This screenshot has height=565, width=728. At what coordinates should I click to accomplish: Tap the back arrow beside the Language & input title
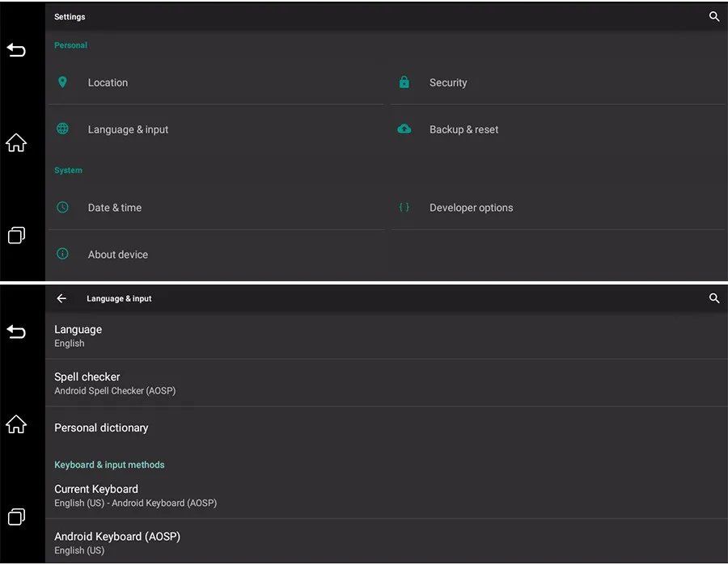tap(61, 298)
